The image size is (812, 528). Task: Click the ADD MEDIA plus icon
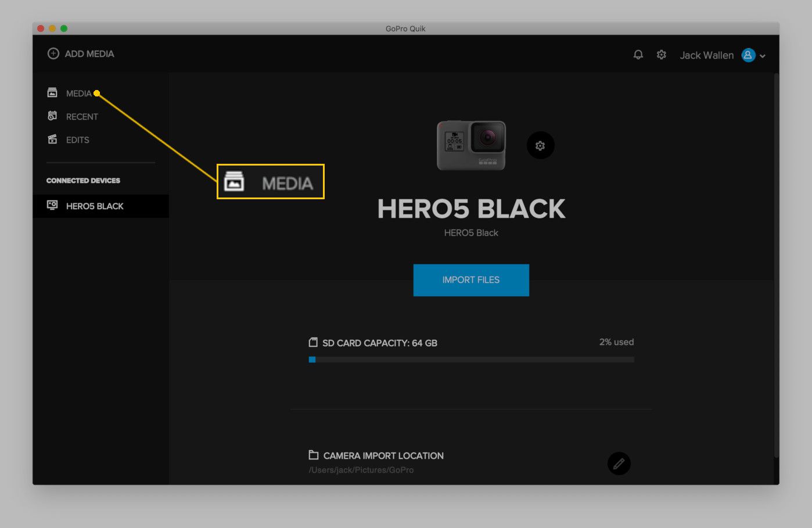[x=53, y=53]
